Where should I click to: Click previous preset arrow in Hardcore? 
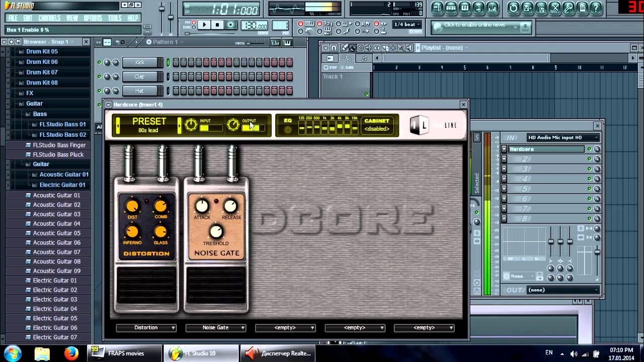[x=118, y=125]
